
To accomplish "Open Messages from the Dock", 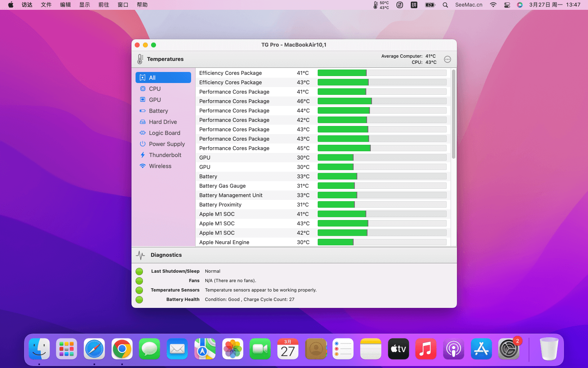I will [x=149, y=349].
